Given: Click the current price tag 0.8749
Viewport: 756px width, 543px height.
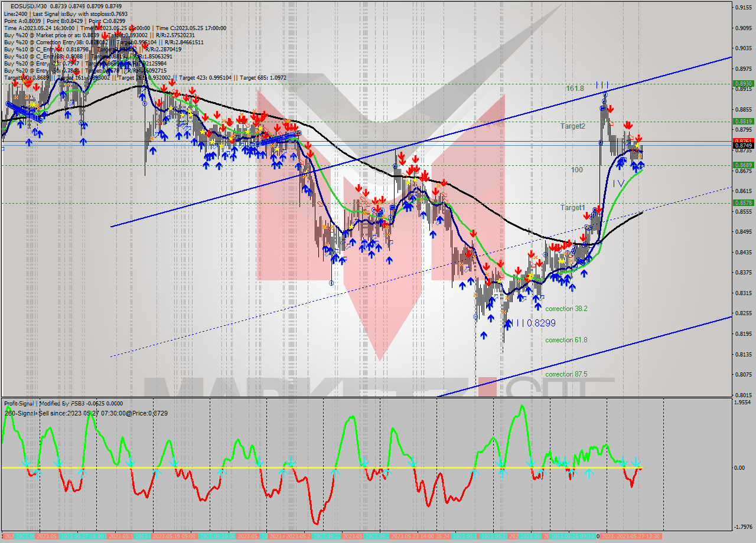Looking at the screenshot, I should [x=743, y=145].
